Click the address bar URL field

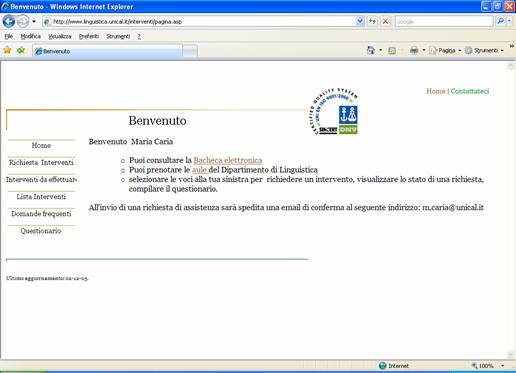click(x=200, y=22)
